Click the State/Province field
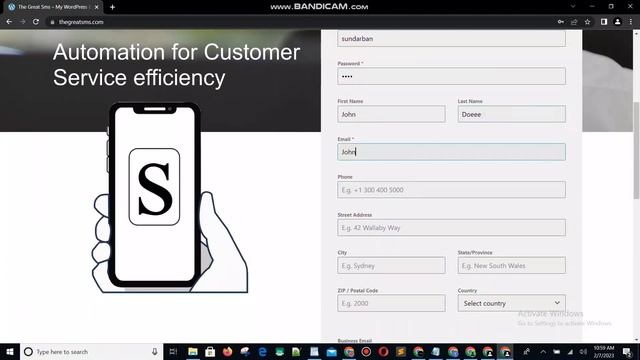Screen dimensions: 640x360 pyautogui.click(x=511, y=265)
